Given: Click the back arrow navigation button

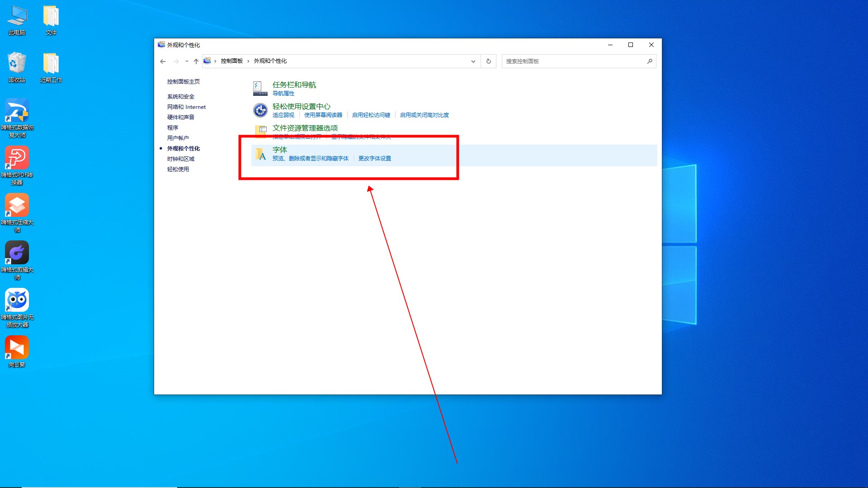Looking at the screenshot, I should 163,61.
